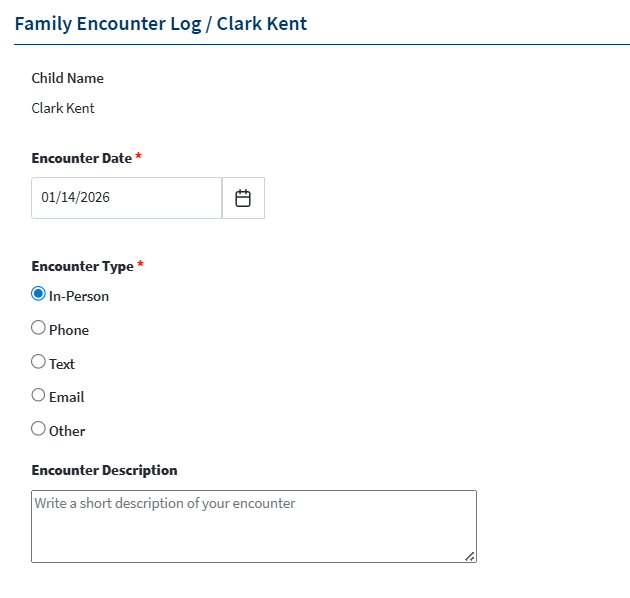Click the Other option label text

point(67,431)
